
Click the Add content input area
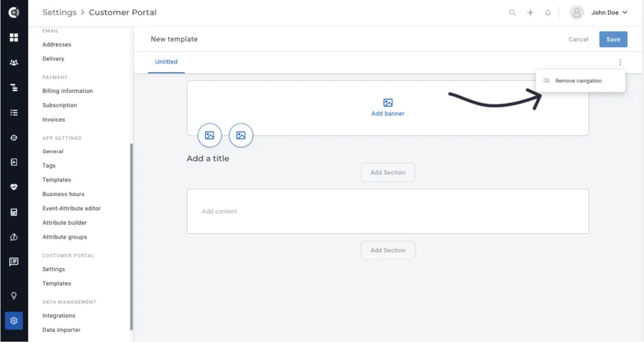tap(387, 211)
